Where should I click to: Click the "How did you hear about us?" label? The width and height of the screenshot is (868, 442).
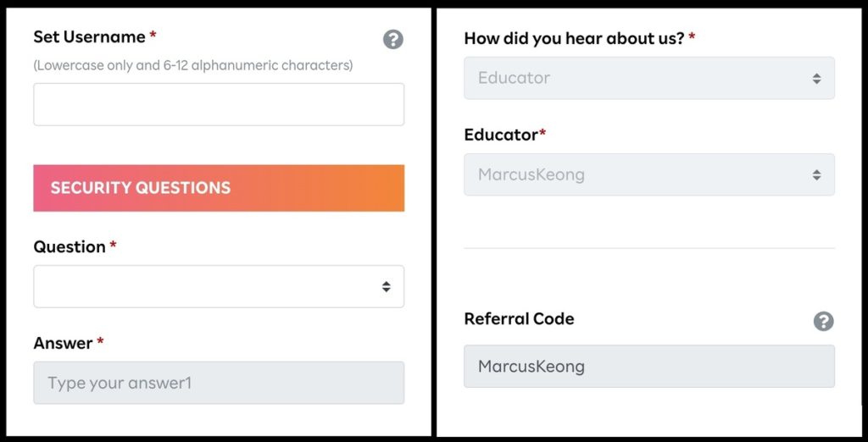[574, 39]
